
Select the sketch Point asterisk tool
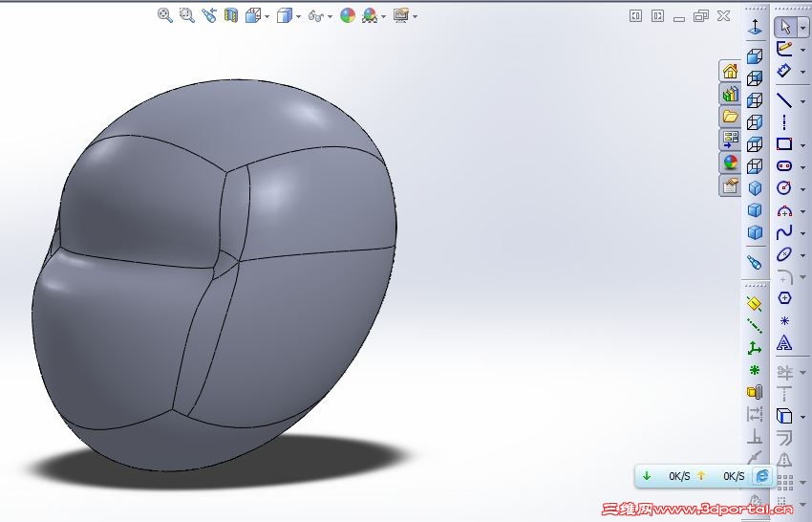point(784,321)
